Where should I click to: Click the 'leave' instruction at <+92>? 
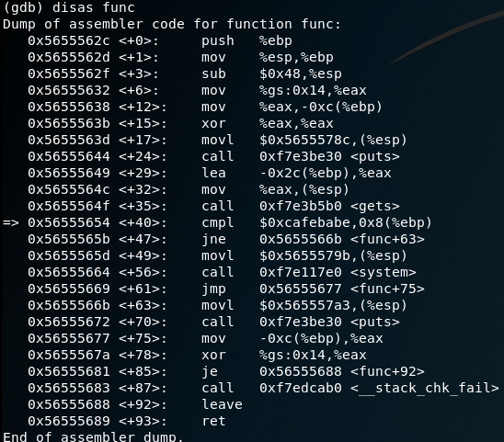tap(222, 404)
